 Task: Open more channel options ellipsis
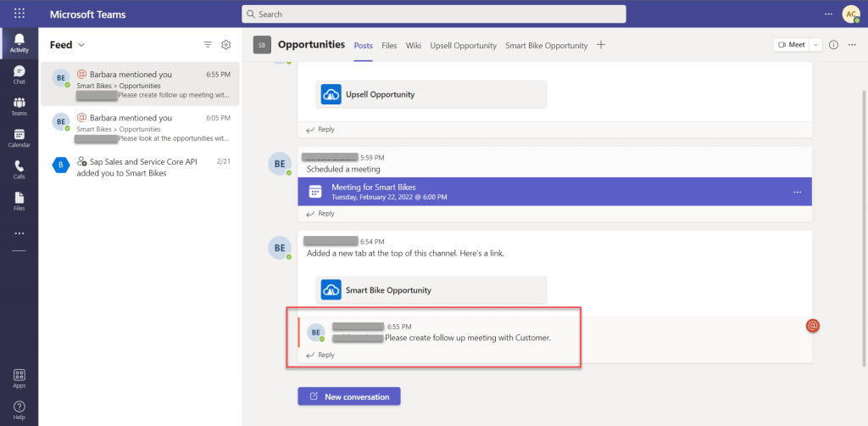click(852, 45)
